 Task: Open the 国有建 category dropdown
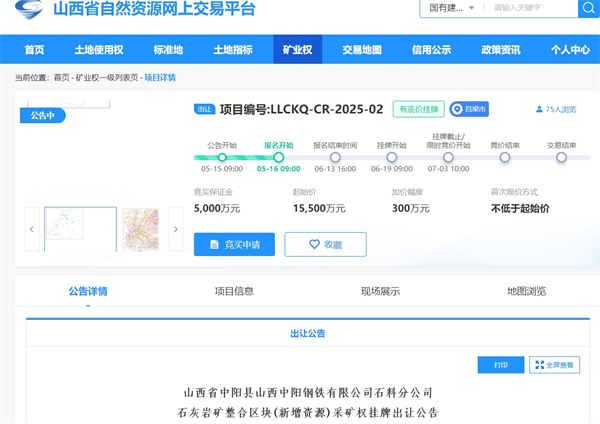click(x=448, y=8)
